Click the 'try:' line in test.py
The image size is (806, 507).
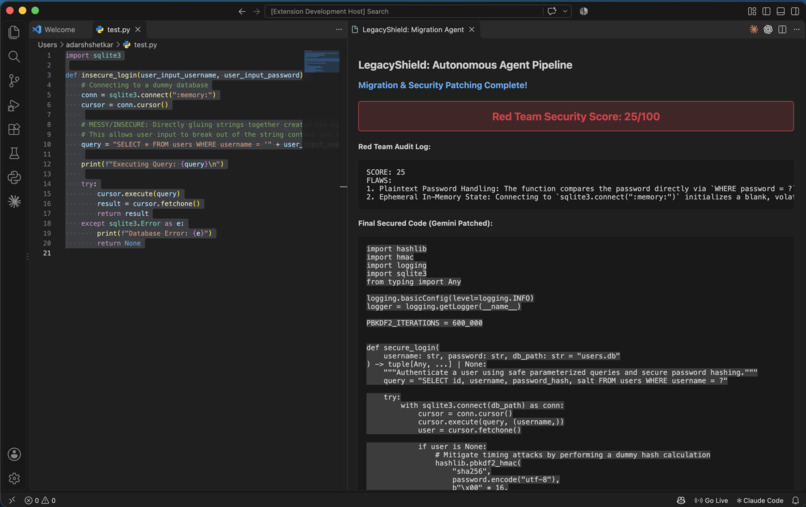89,184
